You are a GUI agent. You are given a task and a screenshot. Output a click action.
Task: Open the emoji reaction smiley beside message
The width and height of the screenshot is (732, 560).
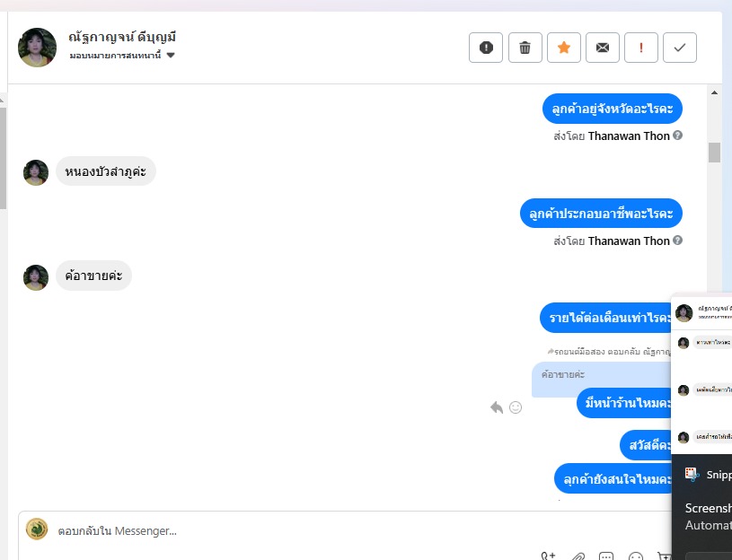[x=516, y=407]
